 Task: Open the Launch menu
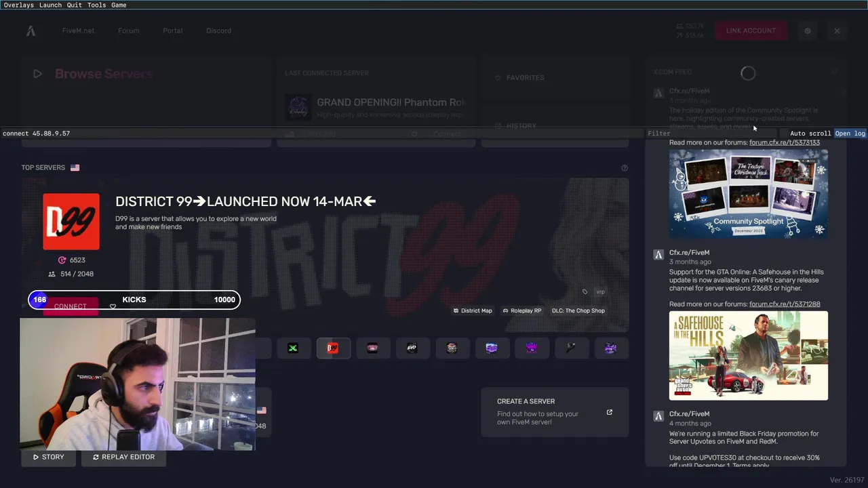coord(50,5)
